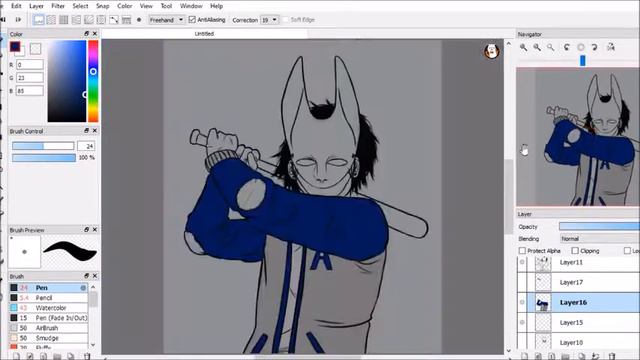Screen dimensions: 640x360
Task: Click redo arrow in top toolbar
Action: coord(18,19)
